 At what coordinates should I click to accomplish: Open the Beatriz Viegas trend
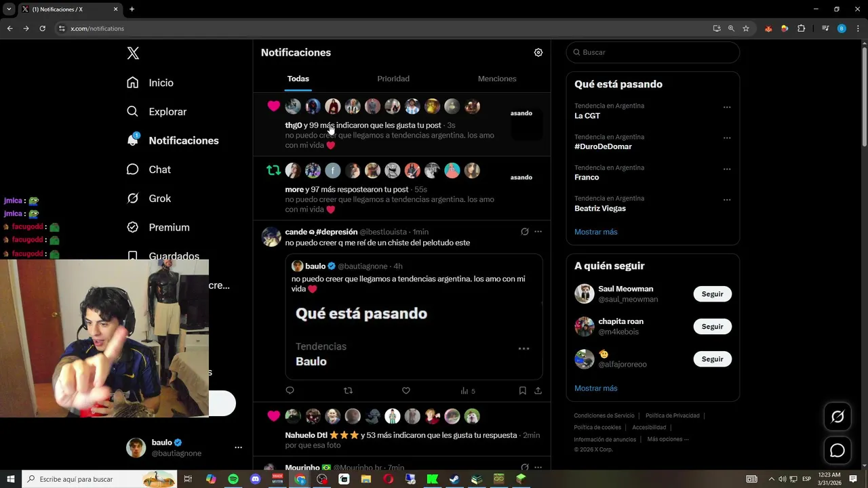(600, 208)
